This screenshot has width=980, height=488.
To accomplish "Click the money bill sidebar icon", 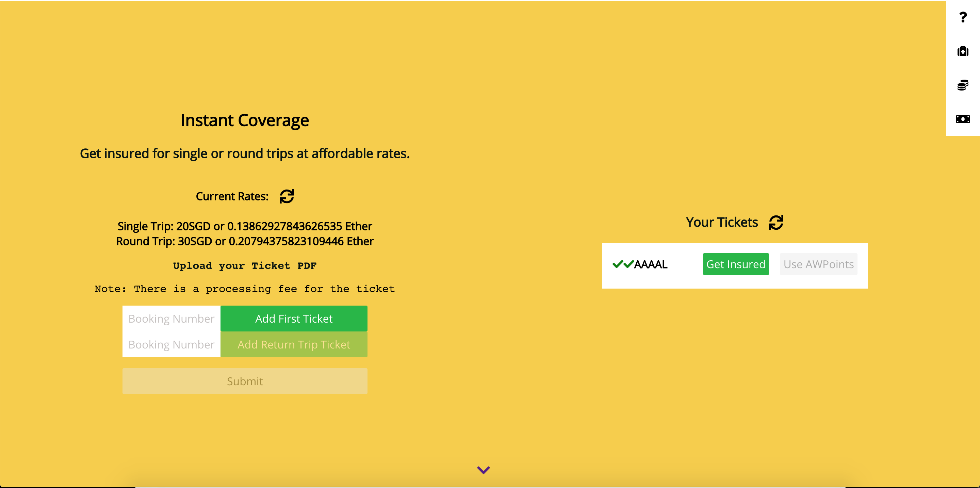I will [963, 119].
